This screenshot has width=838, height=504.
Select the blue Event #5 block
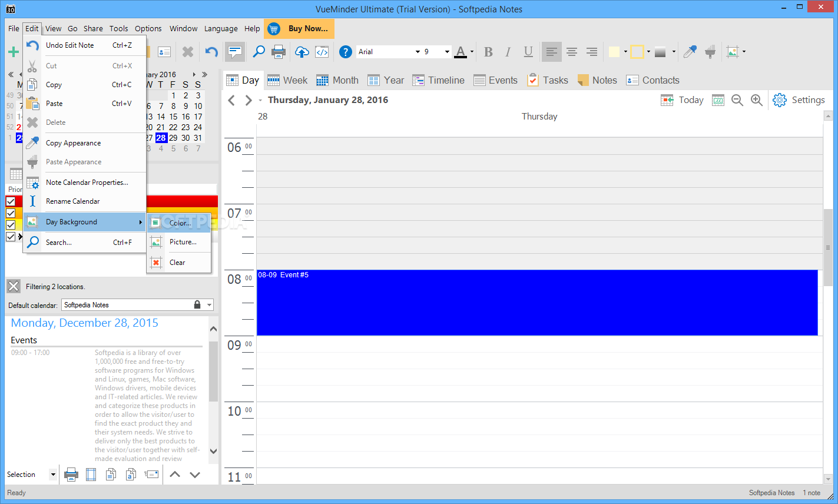point(537,303)
